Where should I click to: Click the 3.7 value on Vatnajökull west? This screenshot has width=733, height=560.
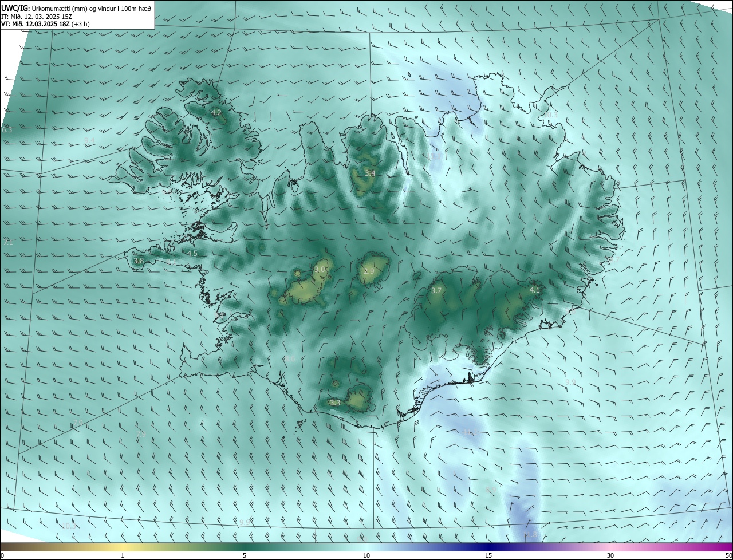(x=436, y=291)
